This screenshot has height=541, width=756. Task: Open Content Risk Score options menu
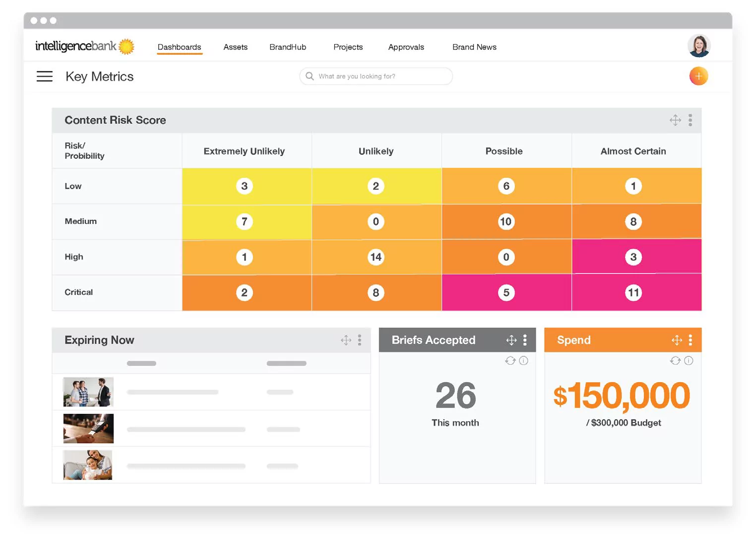(690, 120)
